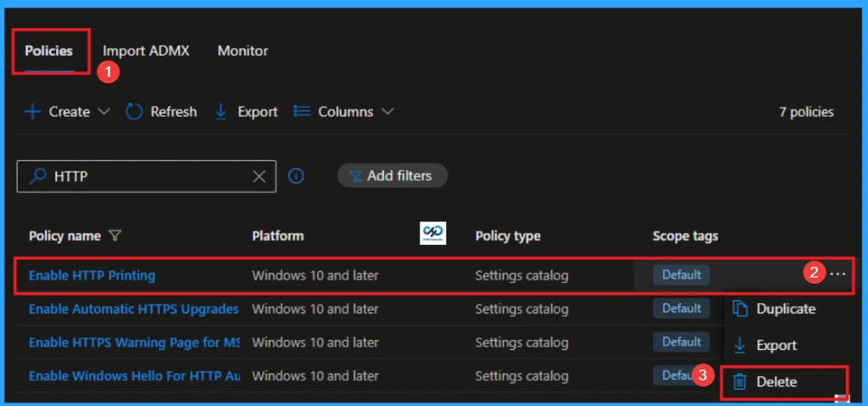The width and height of the screenshot is (868, 406).
Task: Click the Duplicate copy icon in menu
Action: (740, 309)
